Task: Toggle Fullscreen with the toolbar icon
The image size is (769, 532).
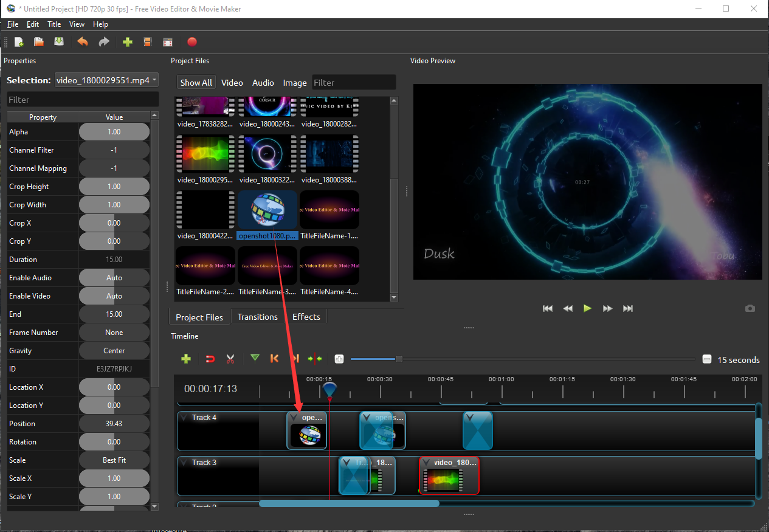Action: coord(168,42)
